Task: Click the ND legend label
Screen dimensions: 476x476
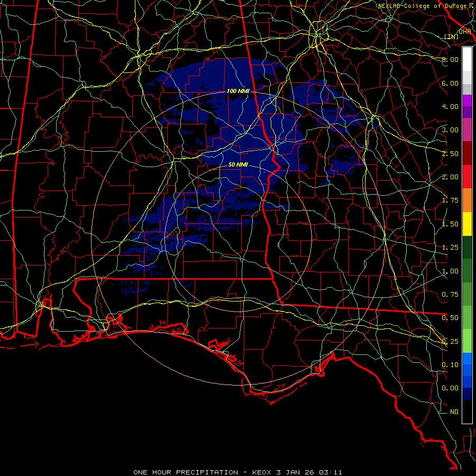Action: 454,412
